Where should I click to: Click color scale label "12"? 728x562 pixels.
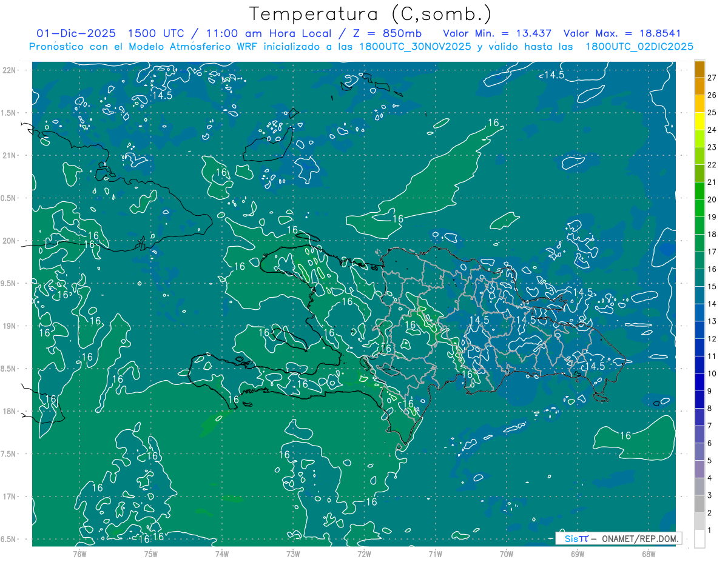pyautogui.click(x=712, y=339)
